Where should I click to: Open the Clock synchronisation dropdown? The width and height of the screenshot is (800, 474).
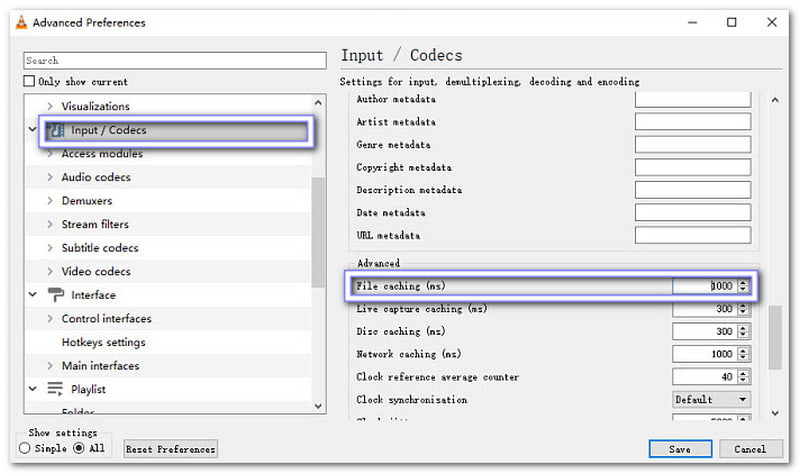coord(711,399)
